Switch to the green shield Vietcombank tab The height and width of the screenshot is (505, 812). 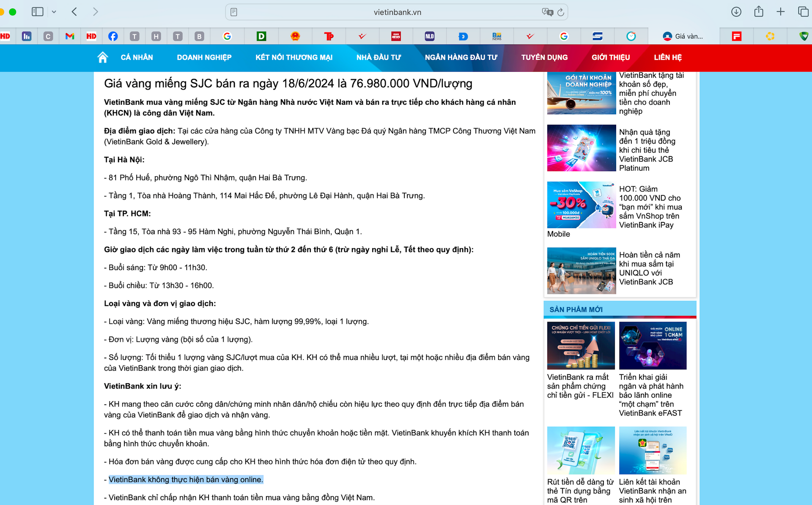804,36
